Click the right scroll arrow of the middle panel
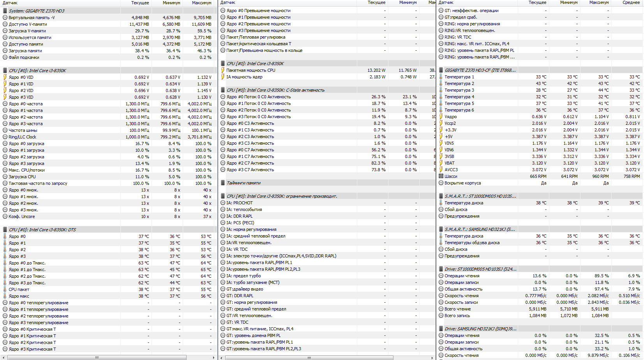This screenshot has width=644, height=360. (x=432, y=357)
